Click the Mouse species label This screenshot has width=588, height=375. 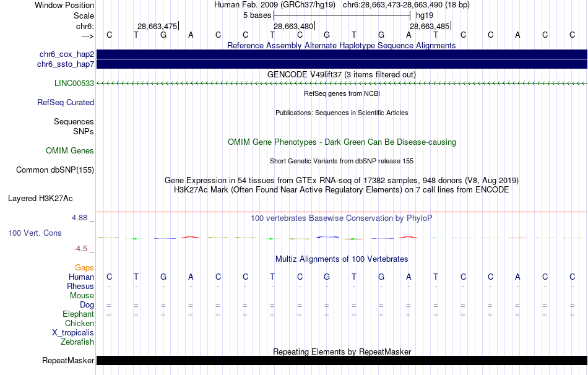pos(82,296)
